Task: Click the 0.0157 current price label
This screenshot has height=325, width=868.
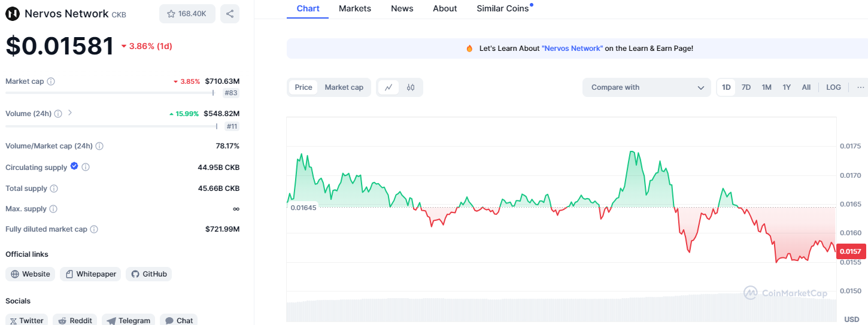Action: [851, 251]
